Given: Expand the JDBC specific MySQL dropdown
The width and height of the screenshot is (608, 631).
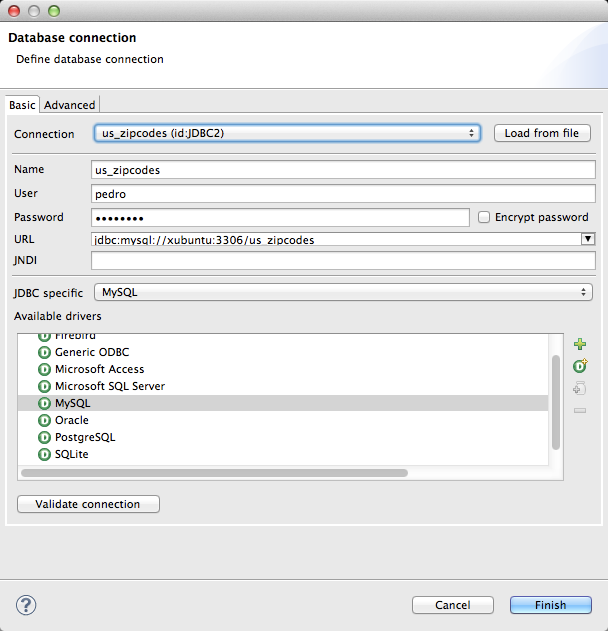Looking at the screenshot, I should [342, 292].
